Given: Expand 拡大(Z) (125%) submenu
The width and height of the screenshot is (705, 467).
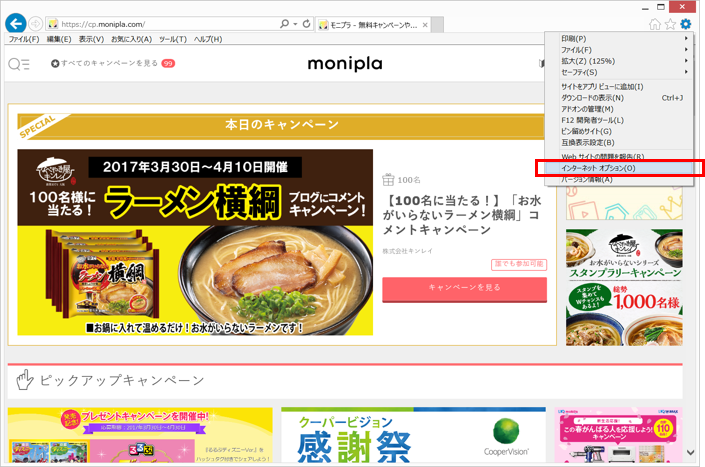Looking at the screenshot, I should pos(619,61).
